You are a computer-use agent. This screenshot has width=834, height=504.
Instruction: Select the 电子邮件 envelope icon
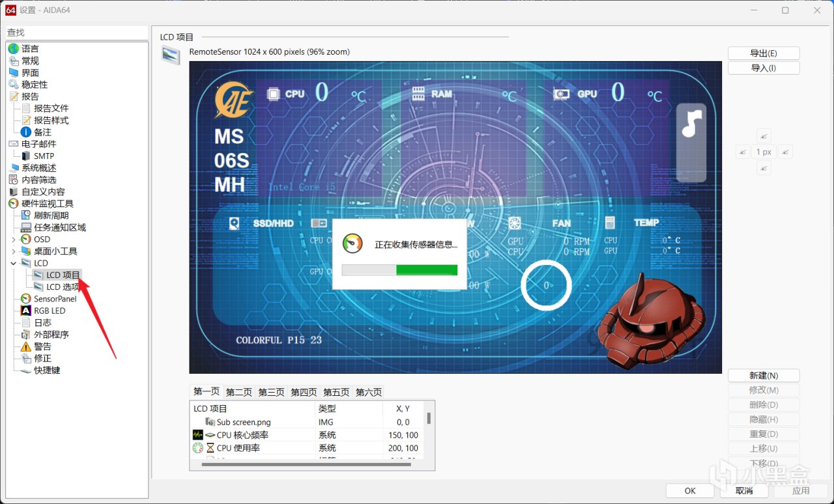pyautogui.click(x=14, y=144)
